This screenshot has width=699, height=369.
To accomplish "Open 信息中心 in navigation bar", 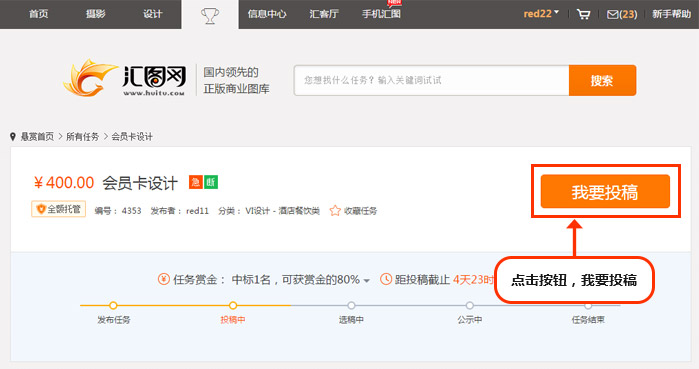I will 267,14.
